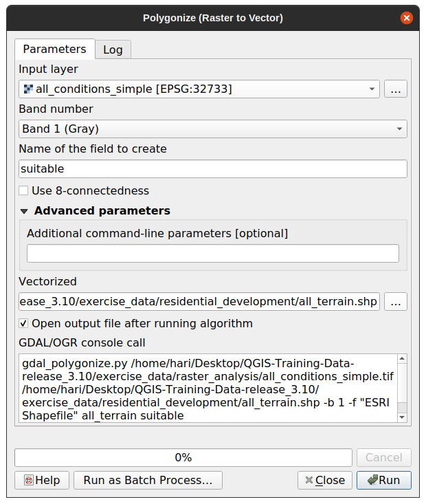Click the 0% progress bar

point(183,457)
